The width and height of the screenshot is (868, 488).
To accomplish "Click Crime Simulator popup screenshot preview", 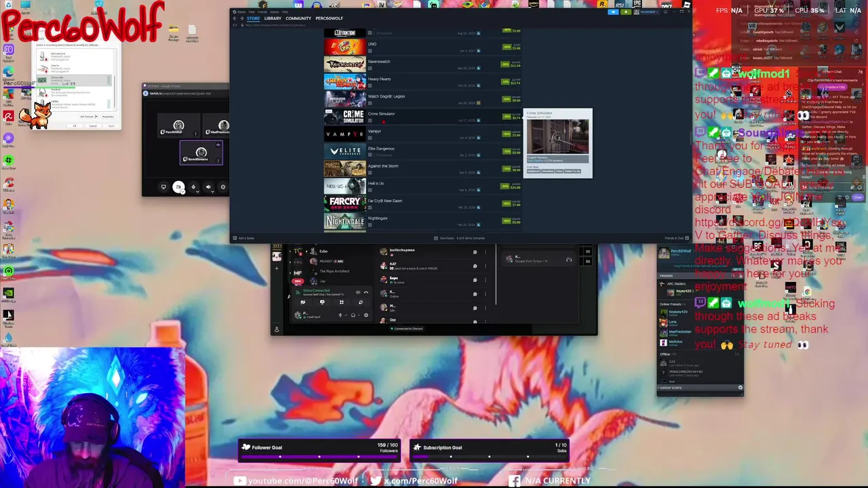I will (x=558, y=137).
